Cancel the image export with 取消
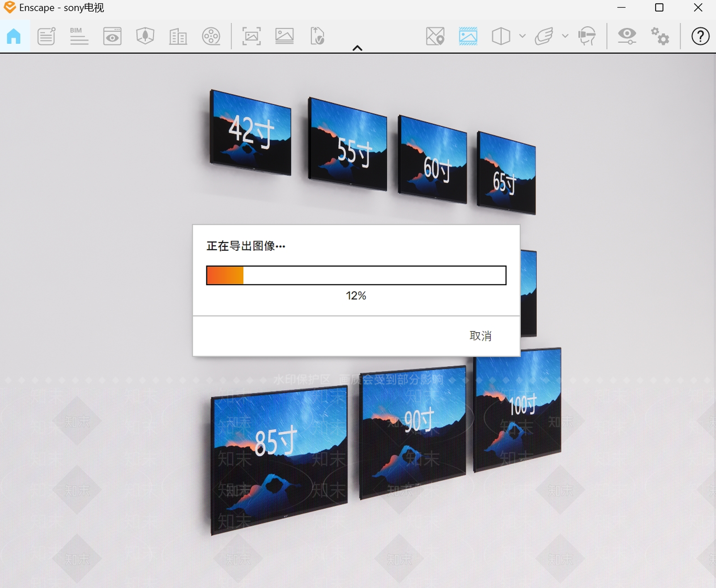The height and width of the screenshot is (588, 716). pos(481,336)
